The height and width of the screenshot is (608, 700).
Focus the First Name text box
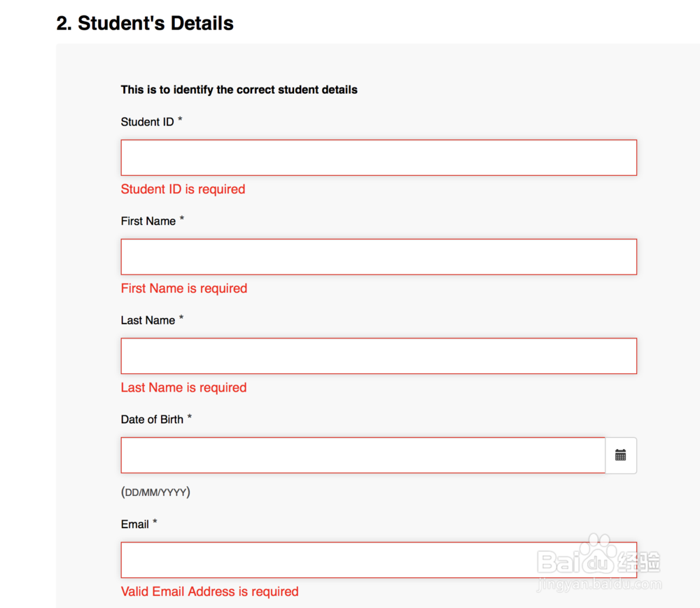(x=378, y=257)
